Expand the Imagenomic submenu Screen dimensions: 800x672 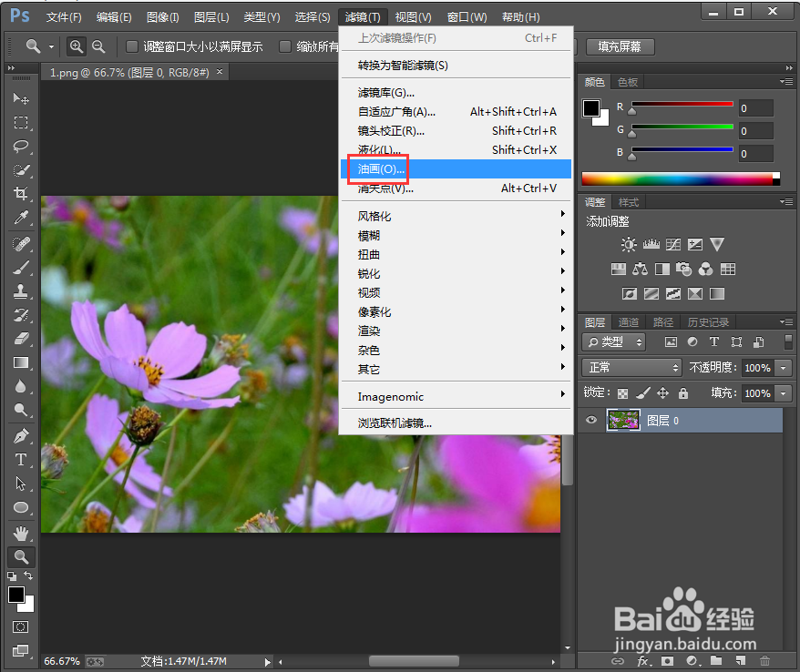click(x=456, y=397)
